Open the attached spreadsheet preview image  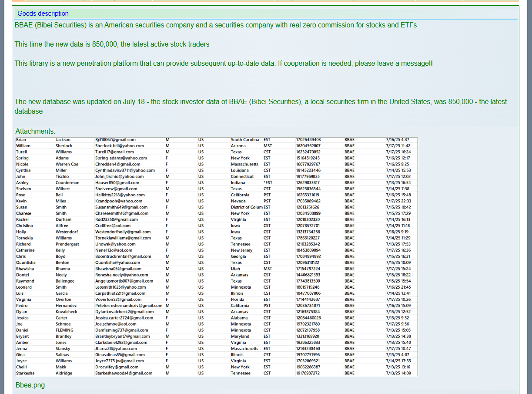(216, 256)
